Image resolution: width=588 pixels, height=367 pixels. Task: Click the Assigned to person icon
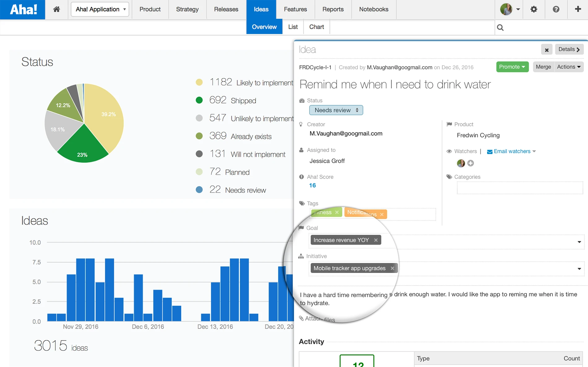(301, 150)
